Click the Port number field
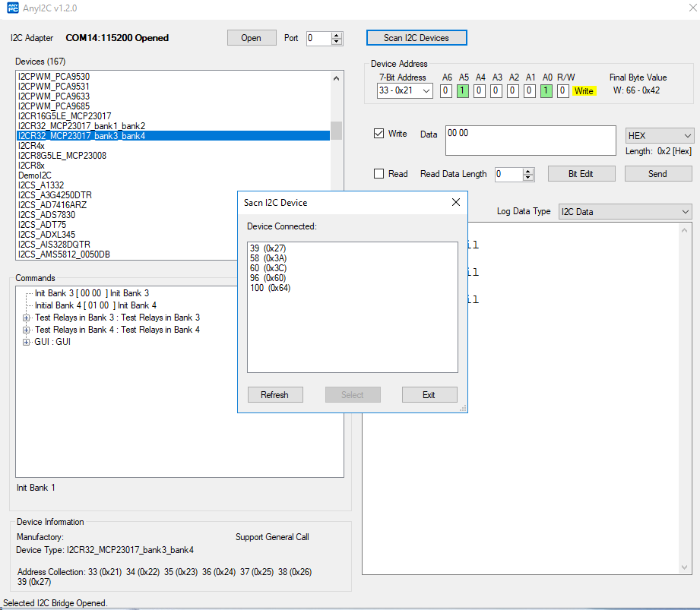 [x=319, y=38]
